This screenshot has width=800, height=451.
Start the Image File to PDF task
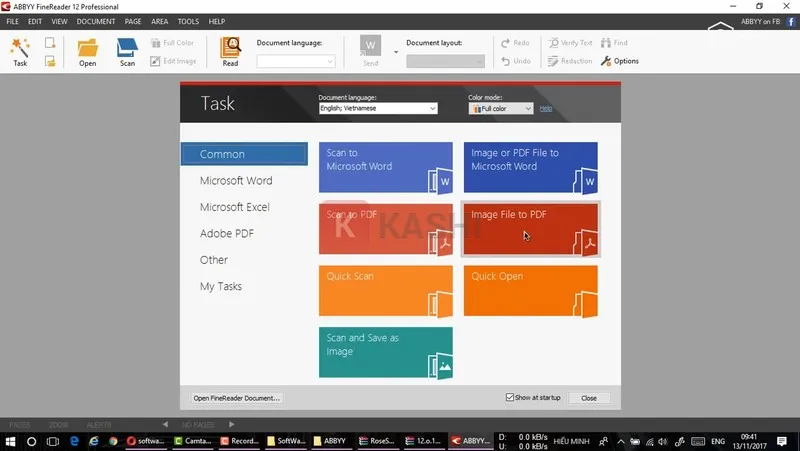click(x=531, y=229)
